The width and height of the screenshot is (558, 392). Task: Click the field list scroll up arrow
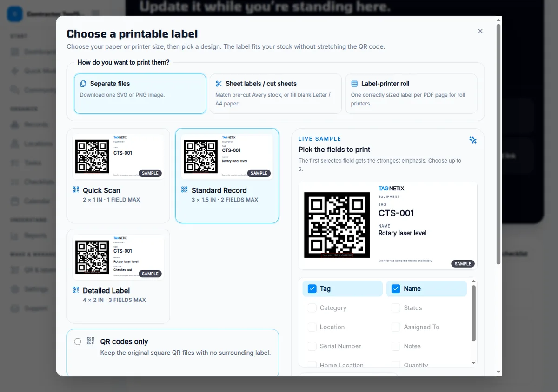[474, 281]
